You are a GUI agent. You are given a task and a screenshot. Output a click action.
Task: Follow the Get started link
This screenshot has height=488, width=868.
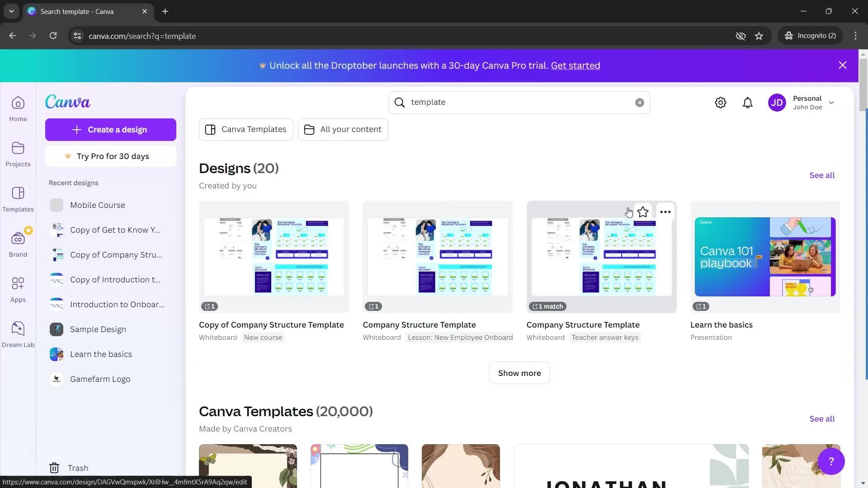[x=576, y=66]
